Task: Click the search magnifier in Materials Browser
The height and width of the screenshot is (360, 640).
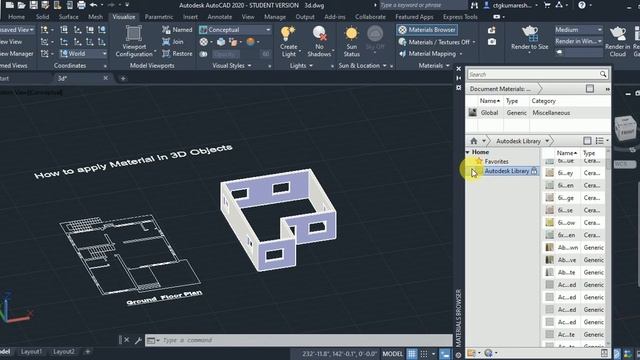Action: click(603, 74)
